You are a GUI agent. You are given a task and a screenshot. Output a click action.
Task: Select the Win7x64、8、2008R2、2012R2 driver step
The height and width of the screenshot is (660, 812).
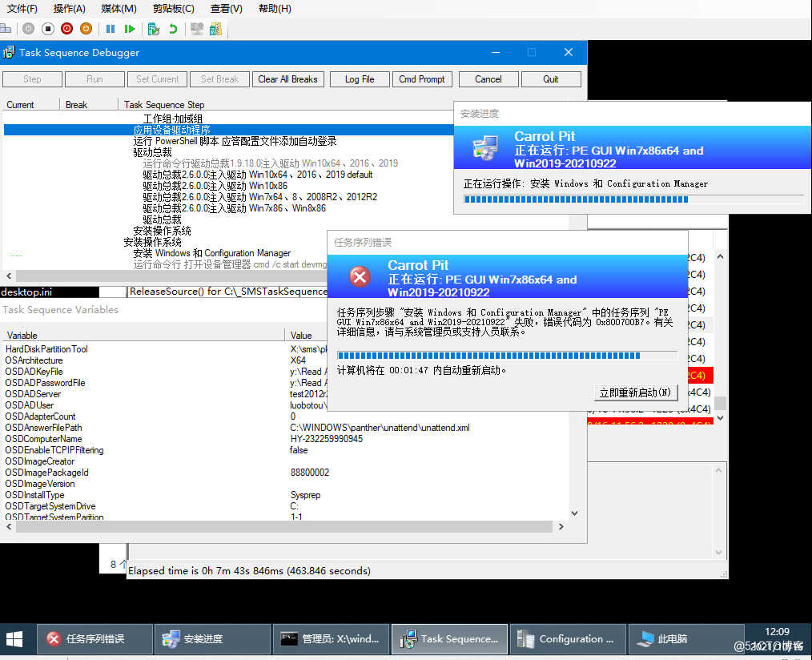tap(260, 197)
